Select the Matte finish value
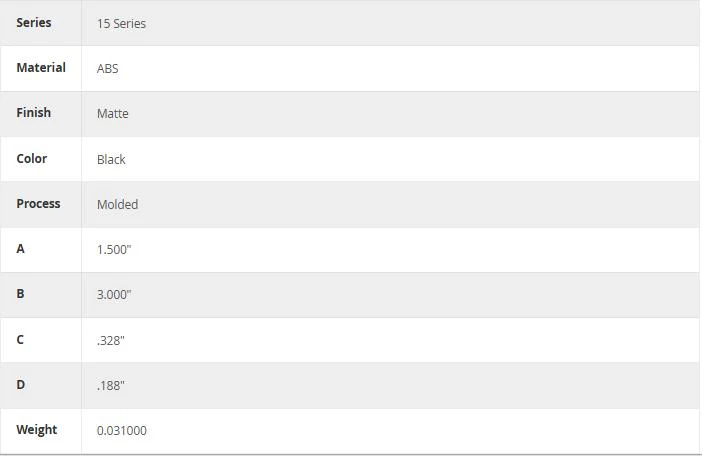The width and height of the screenshot is (702, 456). click(113, 114)
